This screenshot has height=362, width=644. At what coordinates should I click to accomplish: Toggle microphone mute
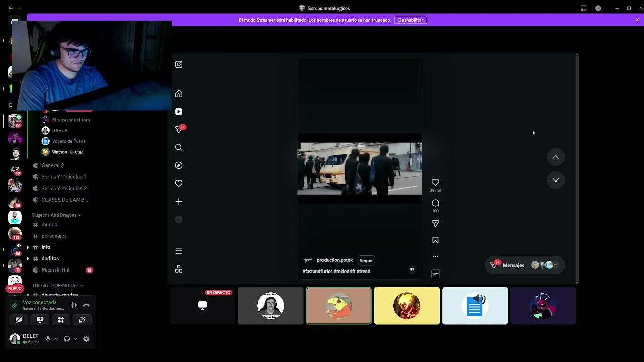coord(48,339)
